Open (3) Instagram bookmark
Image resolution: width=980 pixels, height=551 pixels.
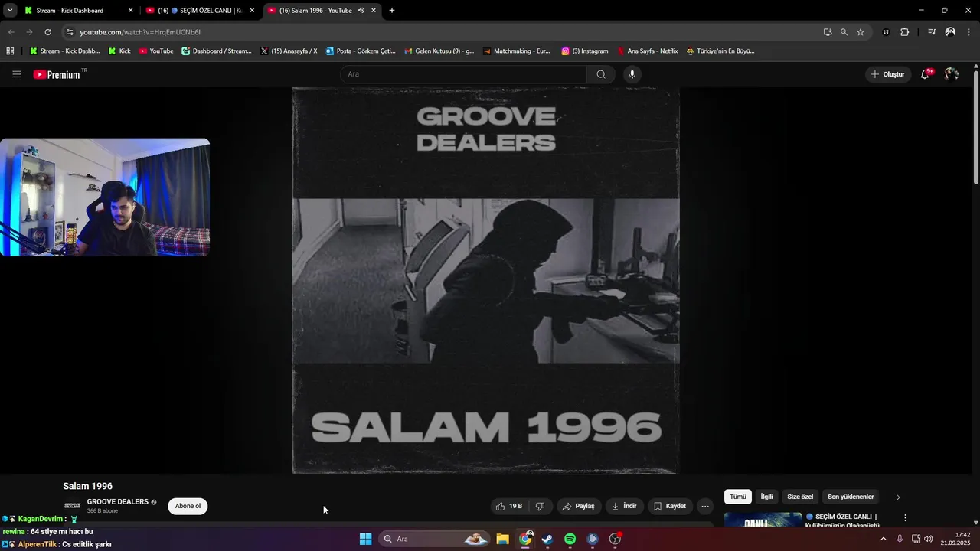585,51
